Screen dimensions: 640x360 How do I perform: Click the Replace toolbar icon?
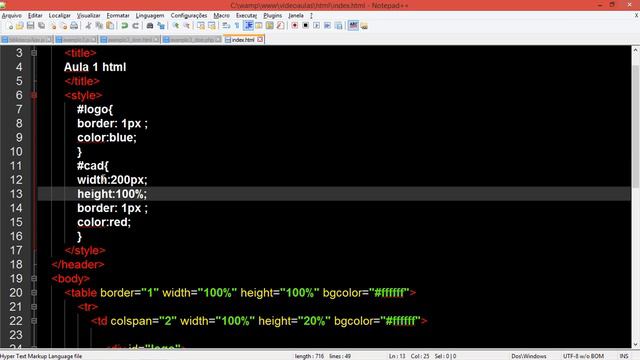[x=161, y=26]
